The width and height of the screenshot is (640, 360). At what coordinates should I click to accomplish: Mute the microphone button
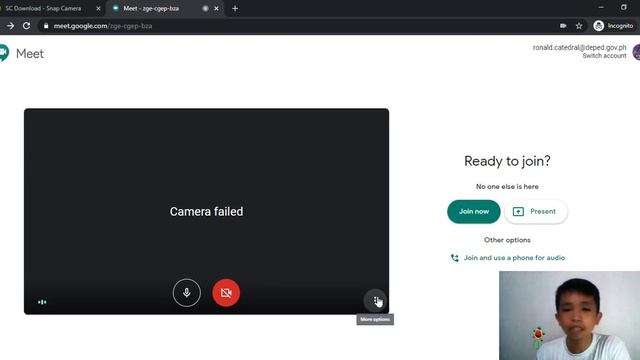(187, 293)
